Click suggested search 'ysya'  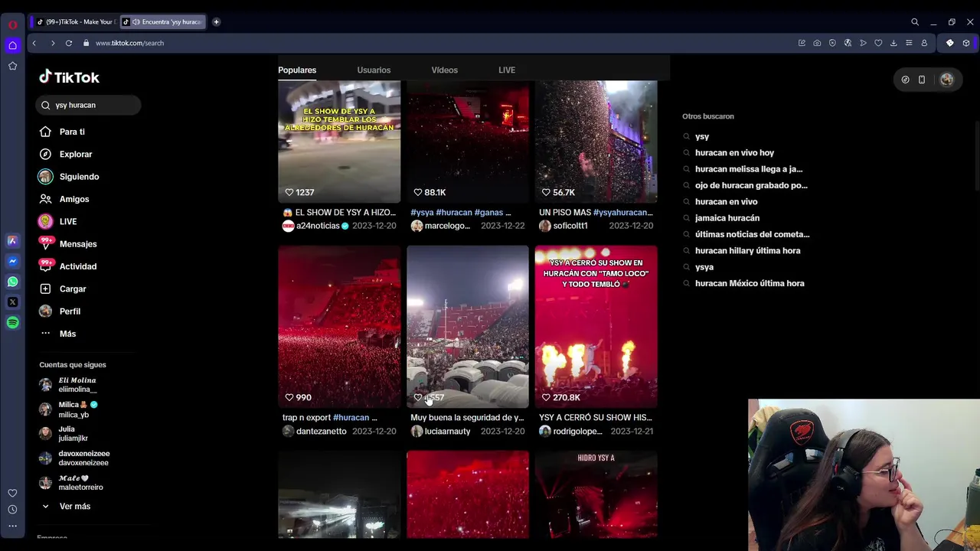point(704,267)
